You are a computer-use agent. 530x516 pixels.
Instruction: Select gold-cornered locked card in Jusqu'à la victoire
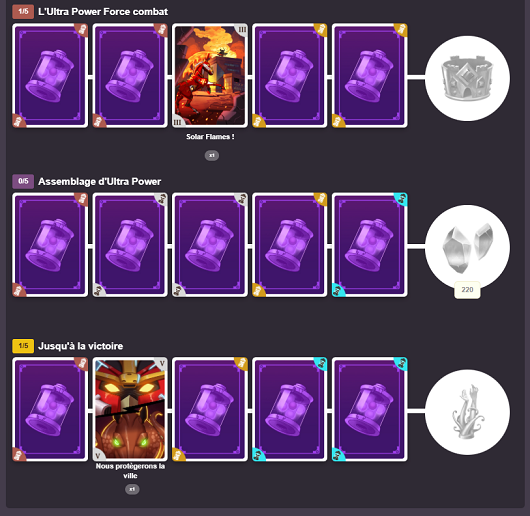210,409
